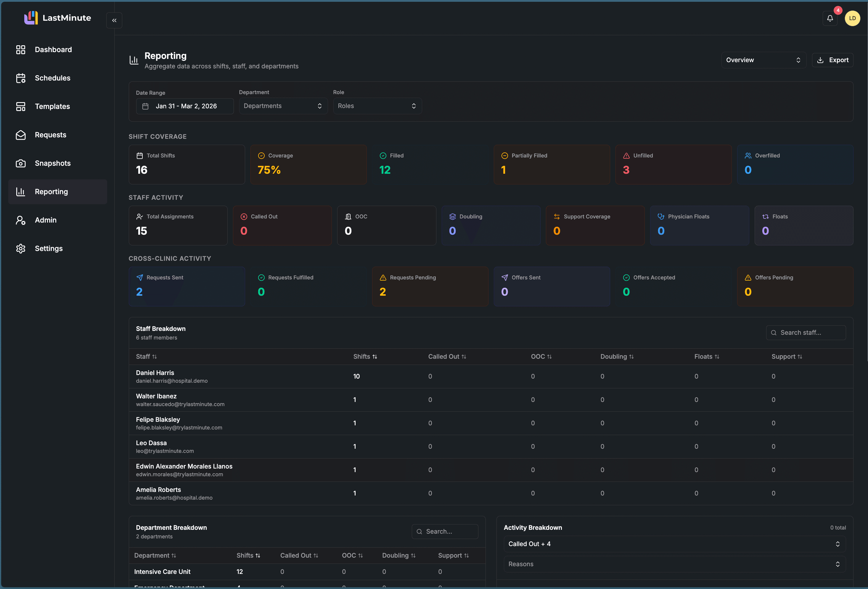Click the Admin user icon in sidebar

click(21, 220)
